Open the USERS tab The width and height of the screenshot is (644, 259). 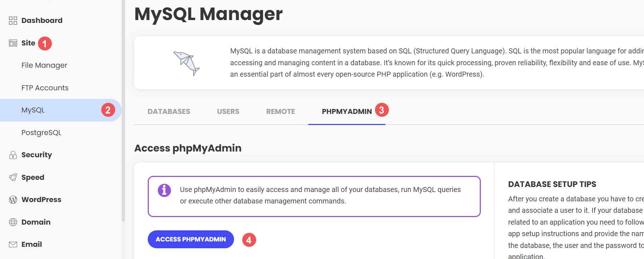click(x=228, y=111)
